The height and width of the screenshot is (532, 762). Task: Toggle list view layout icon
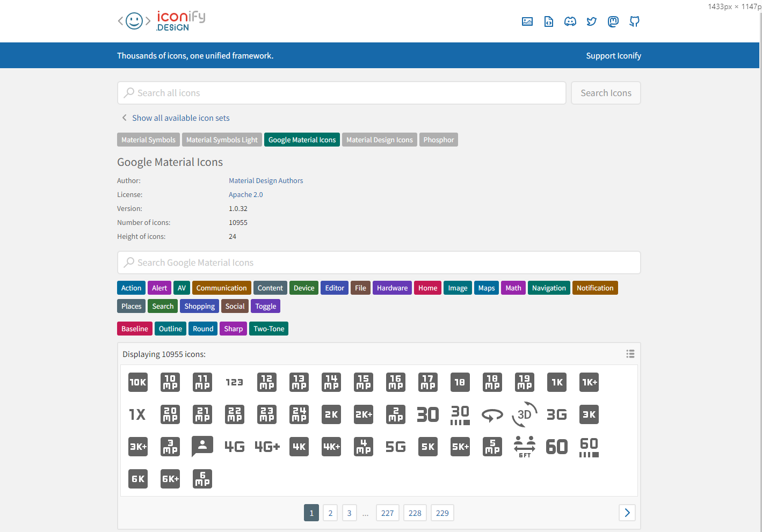[630, 354]
